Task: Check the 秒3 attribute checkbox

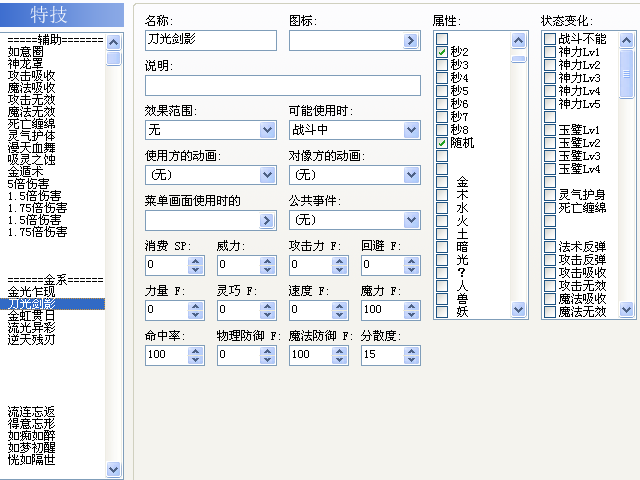Action: click(442, 65)
